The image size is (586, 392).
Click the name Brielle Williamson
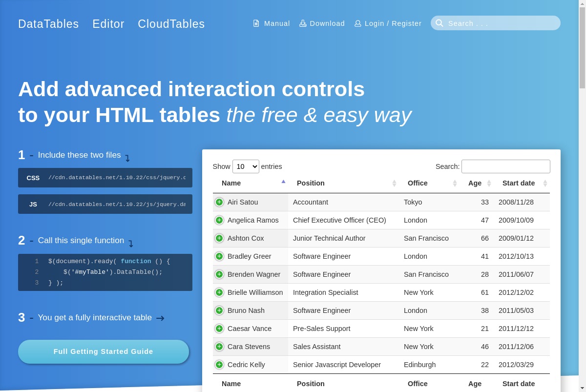(255, 292)
